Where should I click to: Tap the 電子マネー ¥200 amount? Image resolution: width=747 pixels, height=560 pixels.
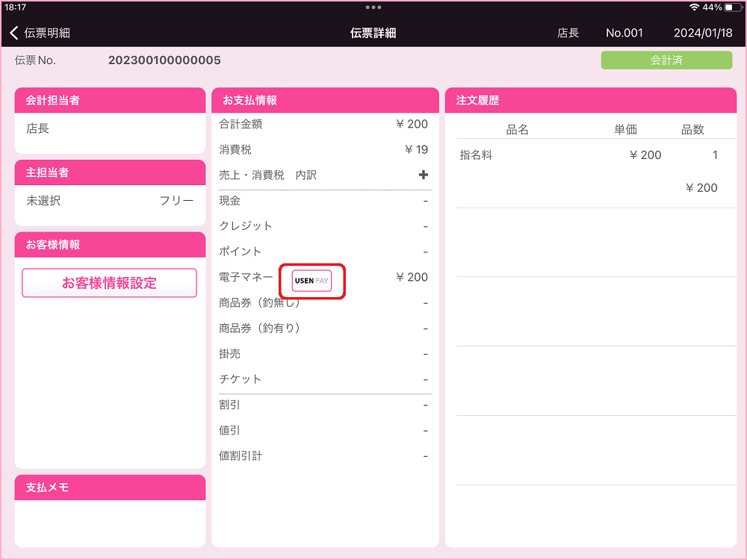pos(412,277)
